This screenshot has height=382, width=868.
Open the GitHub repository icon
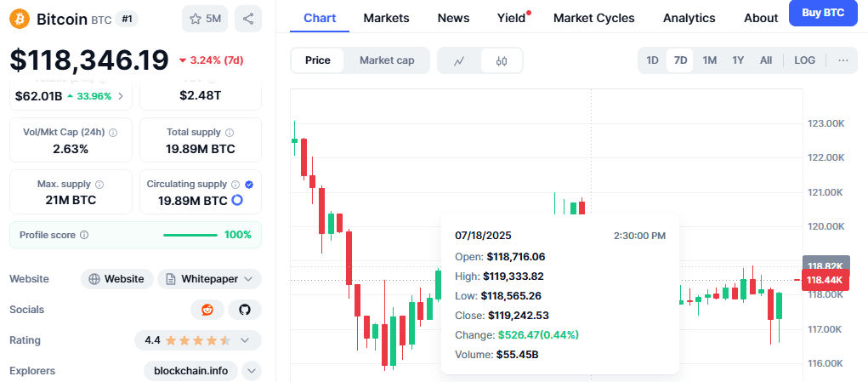(245, 310)
